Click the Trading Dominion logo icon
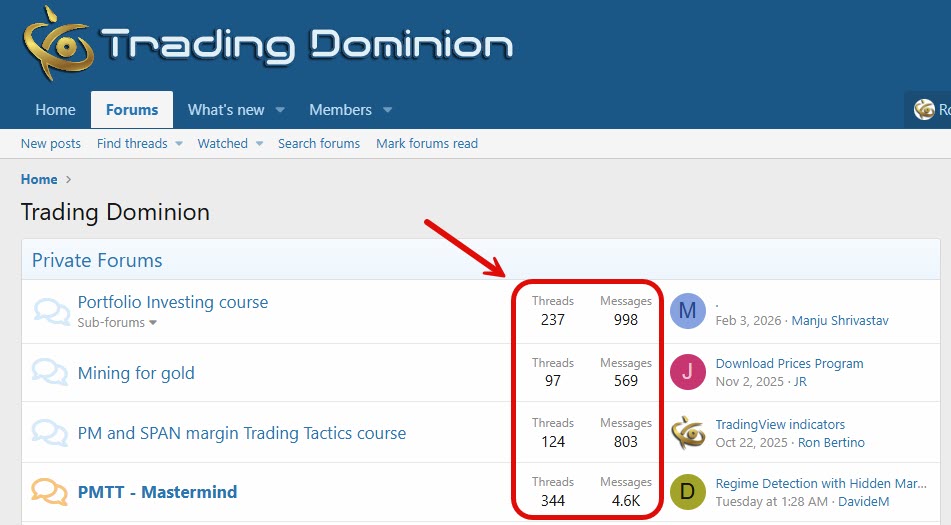This screenshot has width=951, height=525. (x=57, y=43)
